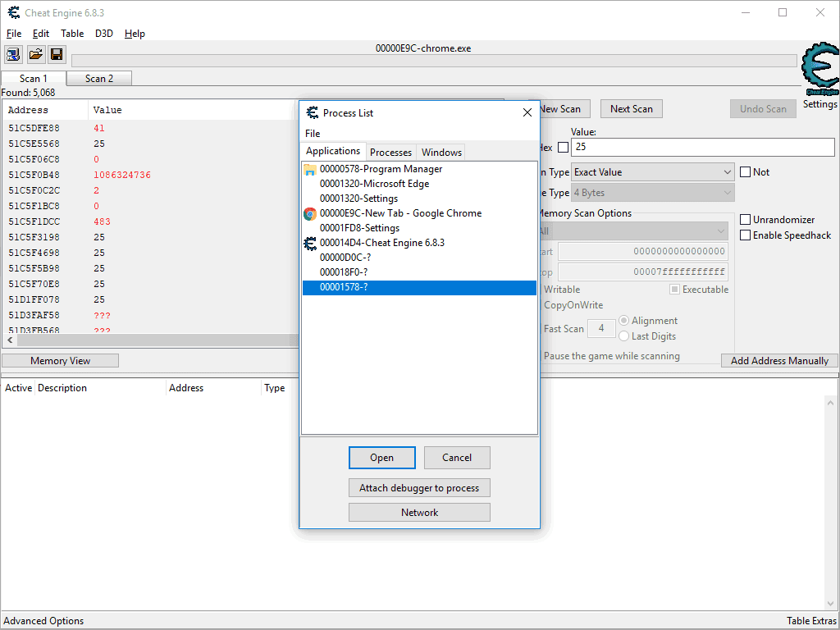The height and width of the screenshot is (630, 840).
Task: Open File menu in Process List dialog
Action: coord(313,134)
